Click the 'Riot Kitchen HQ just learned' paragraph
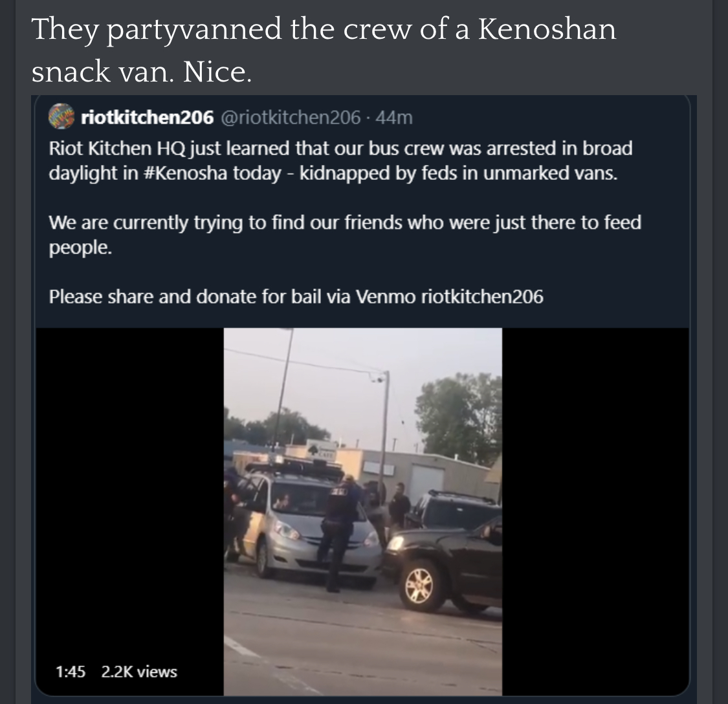The image size is (728, 704). pyautogui.click(x=340, y=160)
